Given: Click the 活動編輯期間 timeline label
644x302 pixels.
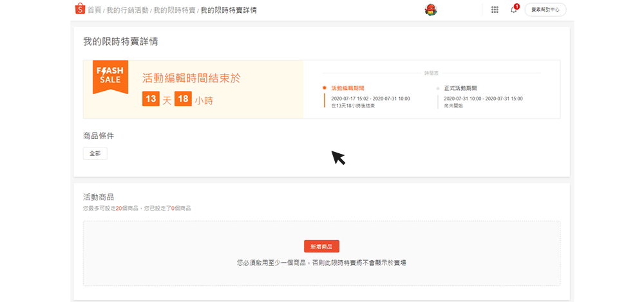Looking at the screenshot, I should coord(348,88).
